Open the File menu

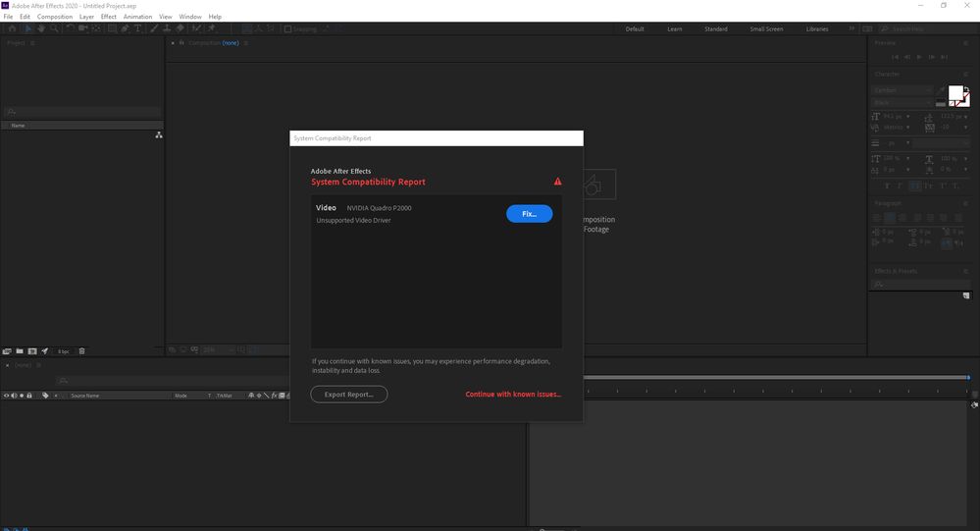click(8, 17)
